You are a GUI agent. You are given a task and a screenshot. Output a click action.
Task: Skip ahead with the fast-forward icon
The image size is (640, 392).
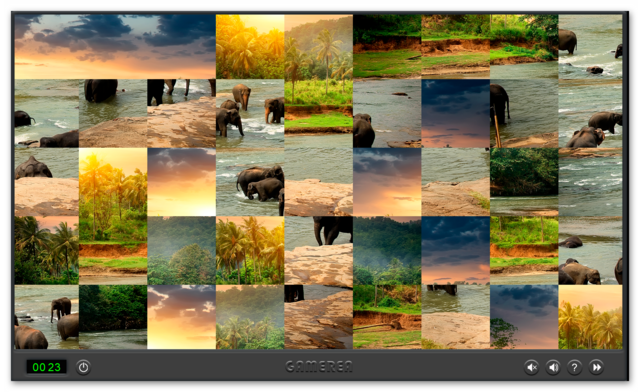(596, 368)
